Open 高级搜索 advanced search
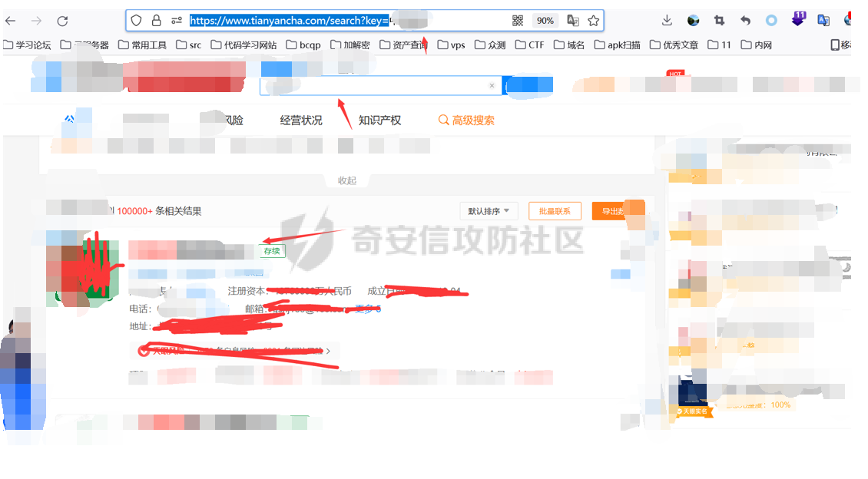Viewport: 868px width, 479px height. (x=466, y=121)
